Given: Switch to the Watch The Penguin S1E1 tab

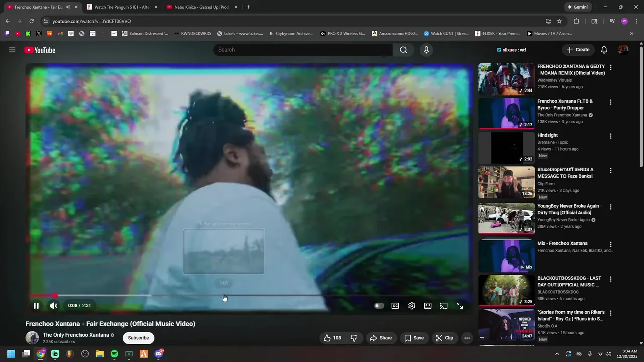Looking at the screenshot, I should pos(121,7).
